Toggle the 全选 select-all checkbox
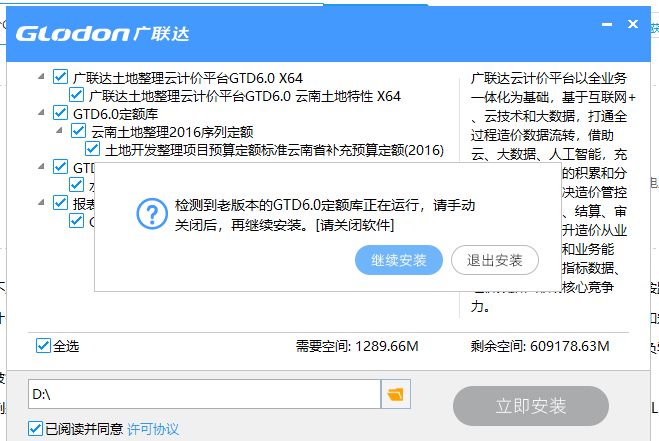 (43, 346)
